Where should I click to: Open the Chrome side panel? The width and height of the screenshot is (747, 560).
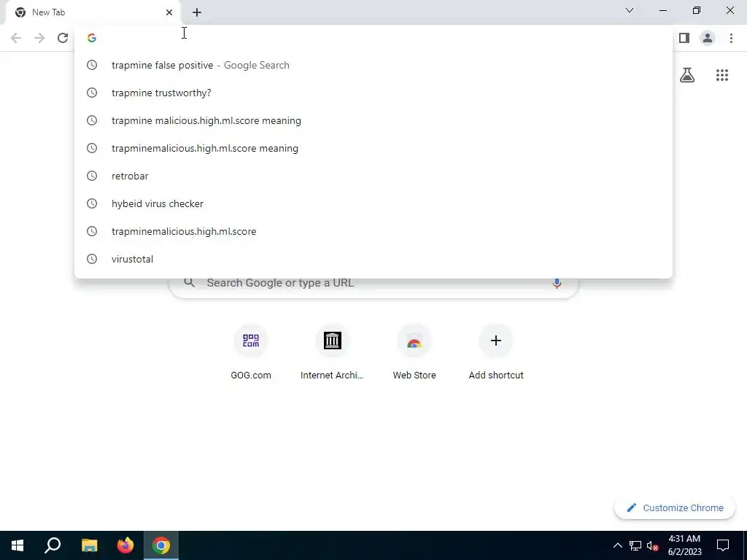pyautogui.click(x=684, y=38)
